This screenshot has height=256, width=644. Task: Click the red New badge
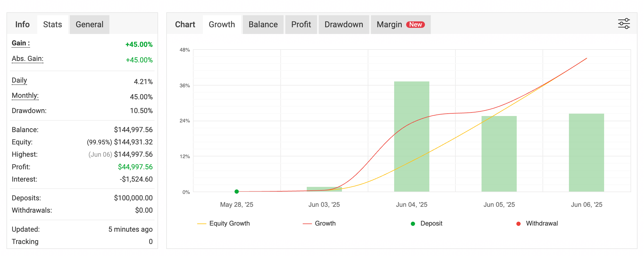coord(416,25)
